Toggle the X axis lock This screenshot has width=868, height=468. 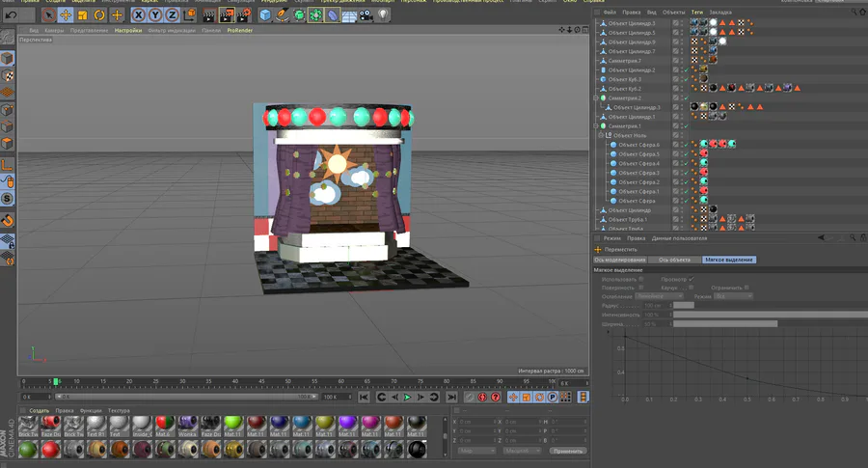[138, 14]
